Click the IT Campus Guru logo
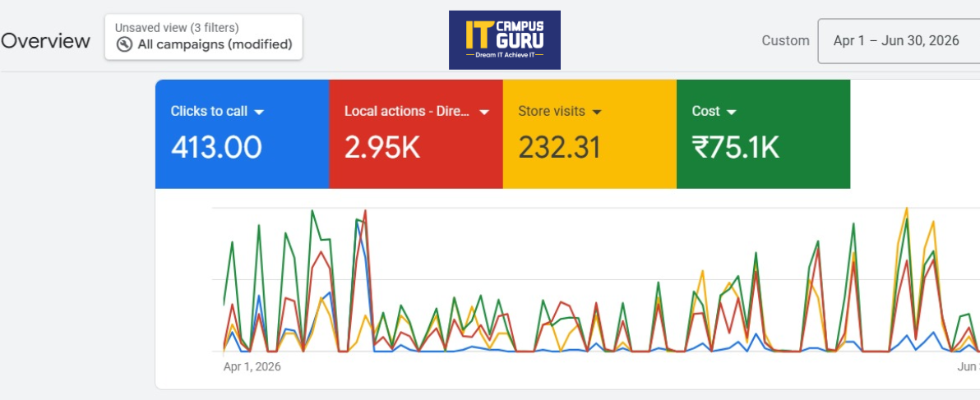The image size is (980, 400). click(x=504, y=40)
